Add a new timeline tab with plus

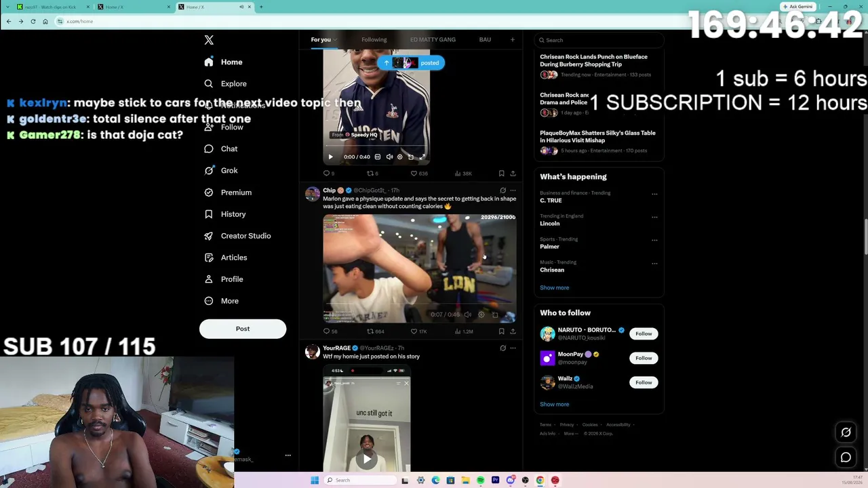point(512,39)
